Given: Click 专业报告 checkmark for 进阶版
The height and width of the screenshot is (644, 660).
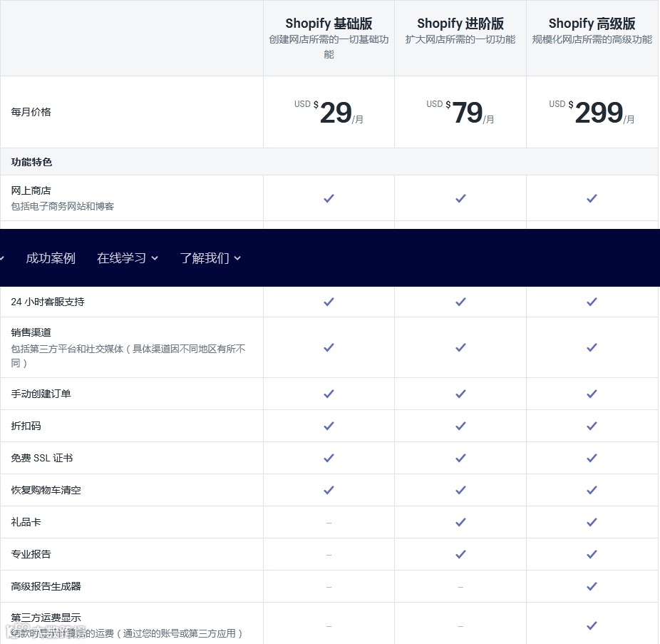Looking at the screenshot, I should (x=460, y=554).
